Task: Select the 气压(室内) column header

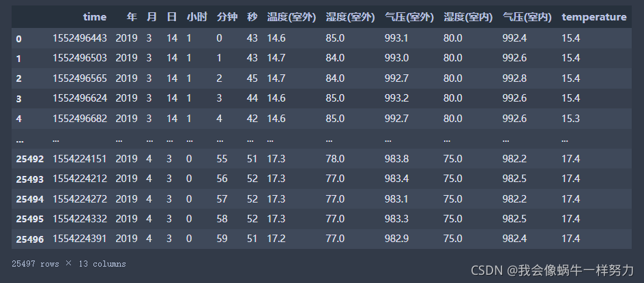Action: tap(527, 17)
